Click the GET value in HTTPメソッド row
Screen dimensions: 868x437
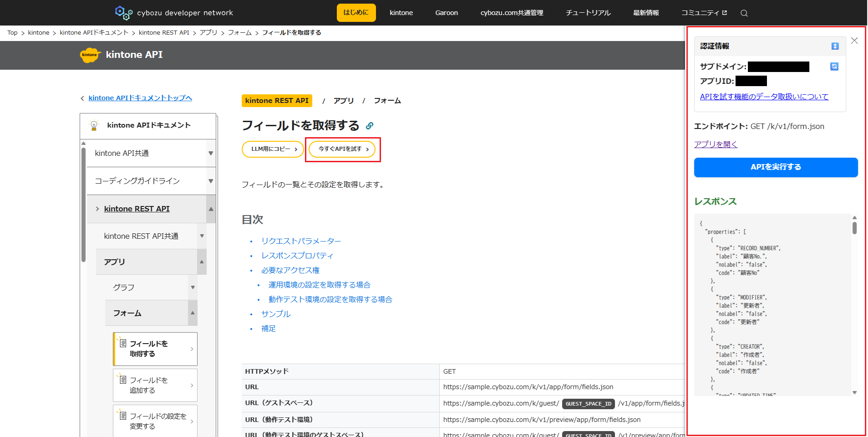449,371
